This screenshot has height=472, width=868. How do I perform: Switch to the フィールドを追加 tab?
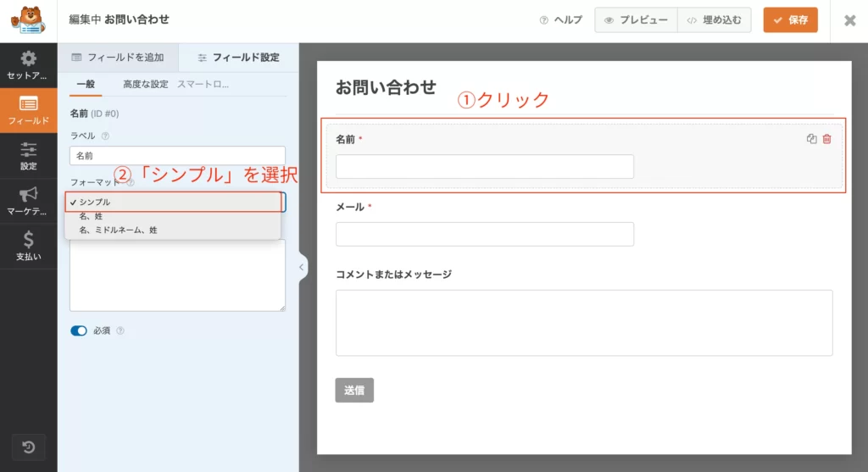coord(118,58)
